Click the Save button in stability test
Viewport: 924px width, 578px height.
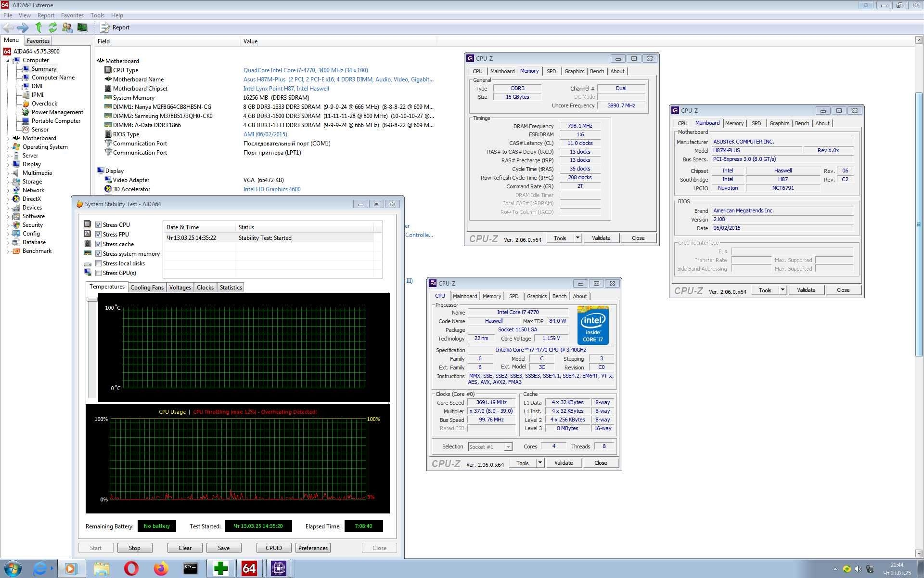(x=224, y=548)
